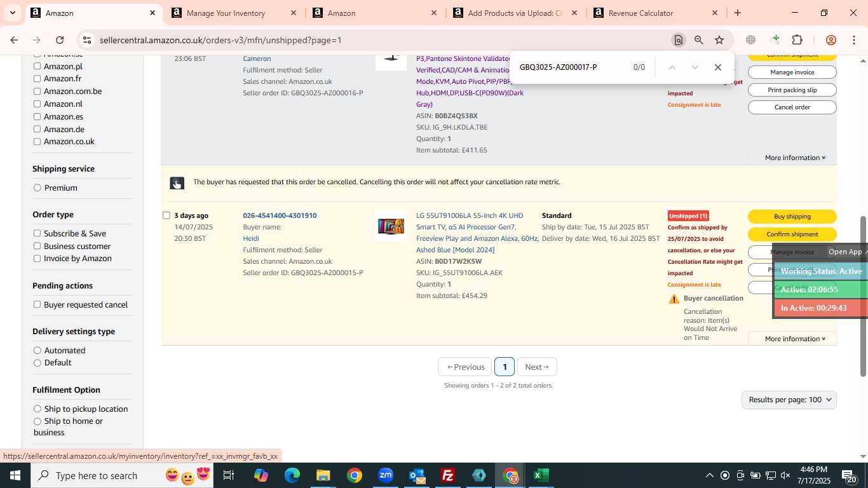The height and width of the screenshot is (488, 868).
Task: Open Excel from the taskbar
Action: pyautogui.click(x=541, y=475)
